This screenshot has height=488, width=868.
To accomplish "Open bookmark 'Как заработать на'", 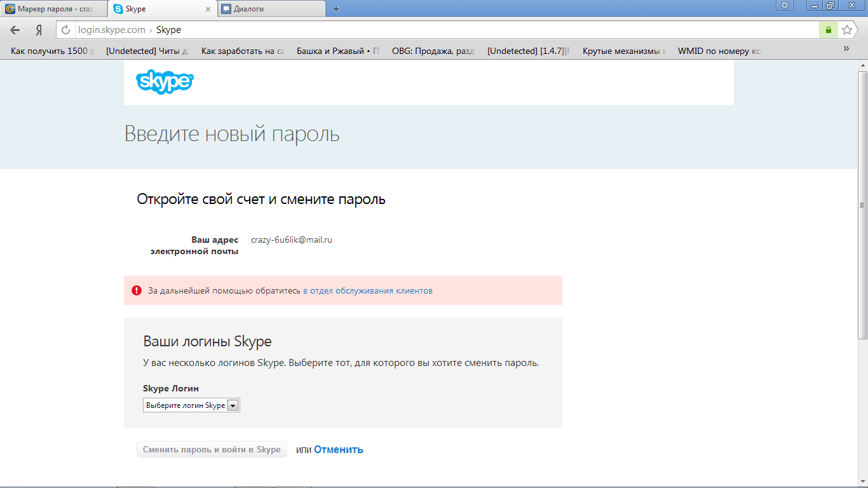I will coord(243,51).
